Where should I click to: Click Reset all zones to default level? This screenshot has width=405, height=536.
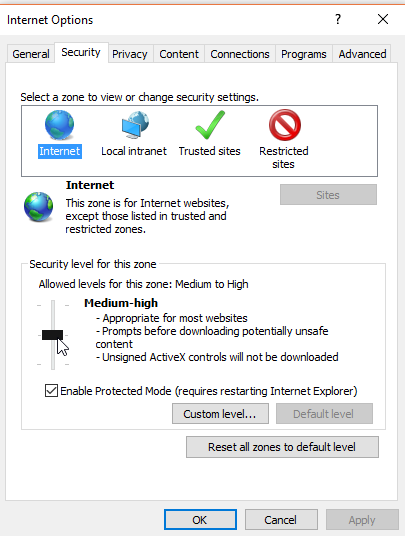[x=282, y=447]
